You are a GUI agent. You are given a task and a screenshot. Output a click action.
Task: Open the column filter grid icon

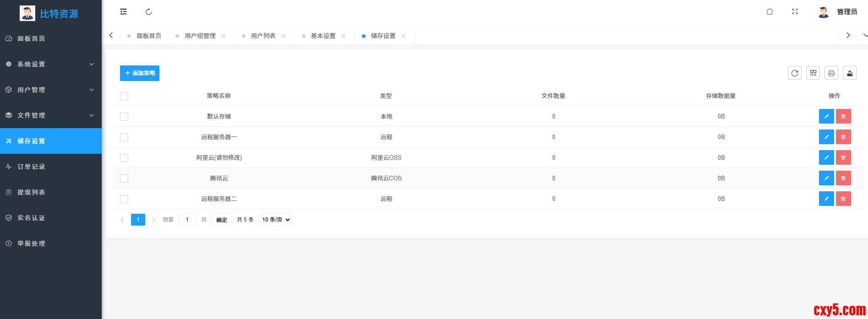(x=813, y=73)
